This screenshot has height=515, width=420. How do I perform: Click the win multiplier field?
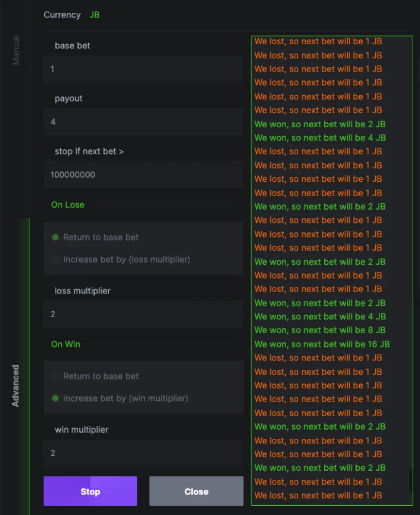point(143,453)
